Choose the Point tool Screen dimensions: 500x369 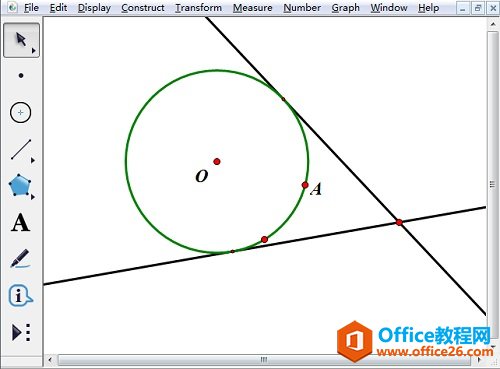click(x=21, y=76)
